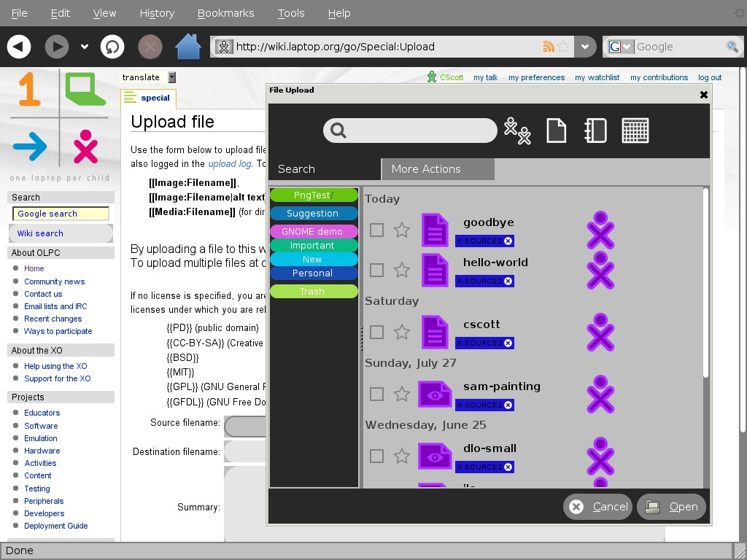Image resolution: width=747 pixels, height=560 pixels.
Task: Open the Bookmarks menu
Action: 225,13
